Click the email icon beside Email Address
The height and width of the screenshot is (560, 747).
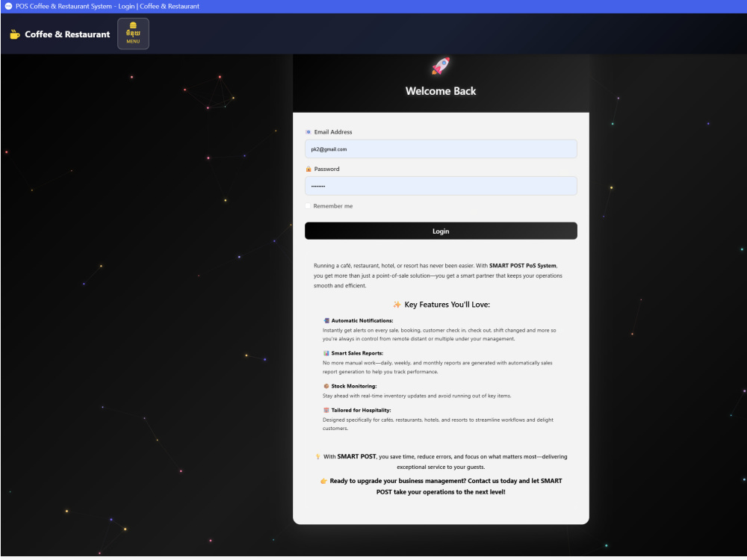point(309,132)
